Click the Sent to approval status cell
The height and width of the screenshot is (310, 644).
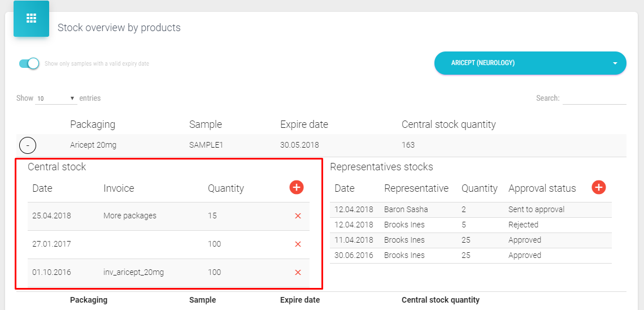536,209
